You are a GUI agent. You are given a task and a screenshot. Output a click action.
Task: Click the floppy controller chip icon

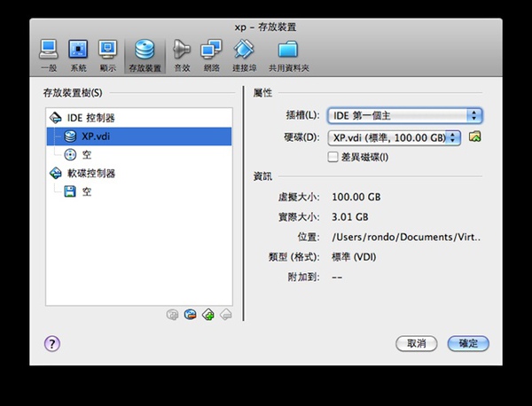pyautogui.click(x=55, y=174)
